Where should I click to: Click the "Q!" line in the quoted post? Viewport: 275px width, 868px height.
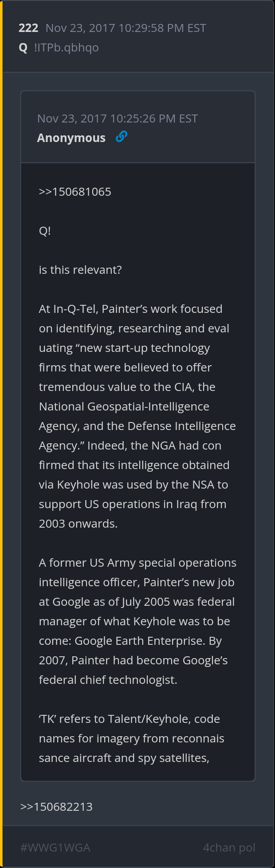[x=45, y=231]
